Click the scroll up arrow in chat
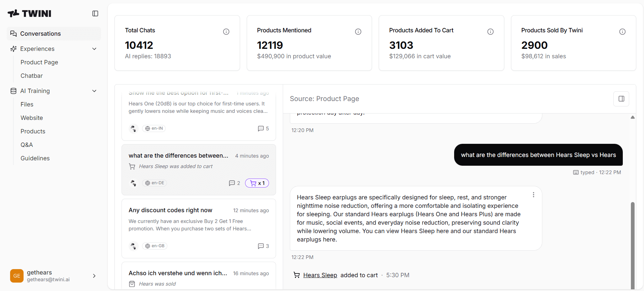The height and width of the screenshot is (291, 644). 633,117
